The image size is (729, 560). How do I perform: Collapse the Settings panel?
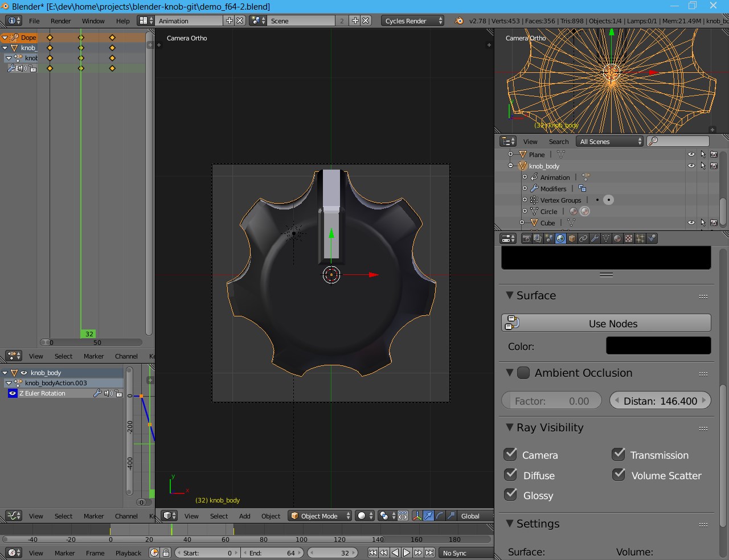point(510,524)
